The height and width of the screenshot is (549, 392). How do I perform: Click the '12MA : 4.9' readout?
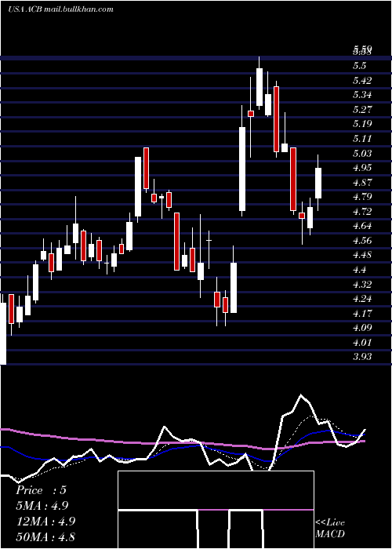(x=45, y=522)
